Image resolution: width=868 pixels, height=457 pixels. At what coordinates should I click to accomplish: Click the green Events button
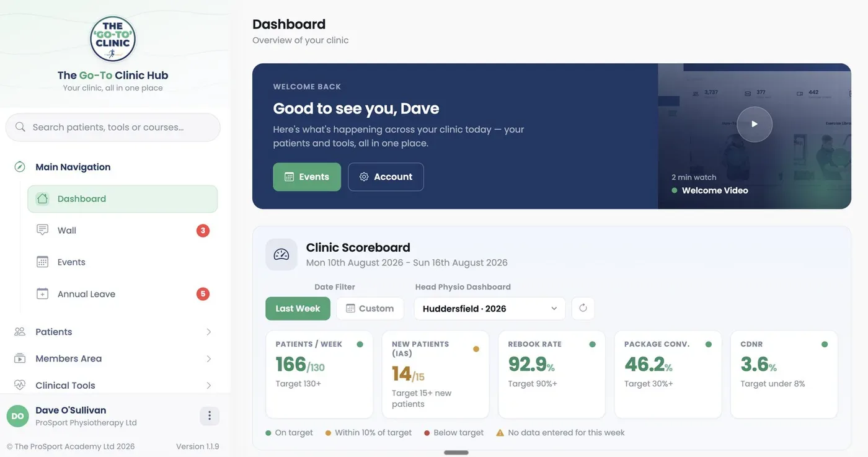click(307, 177)
